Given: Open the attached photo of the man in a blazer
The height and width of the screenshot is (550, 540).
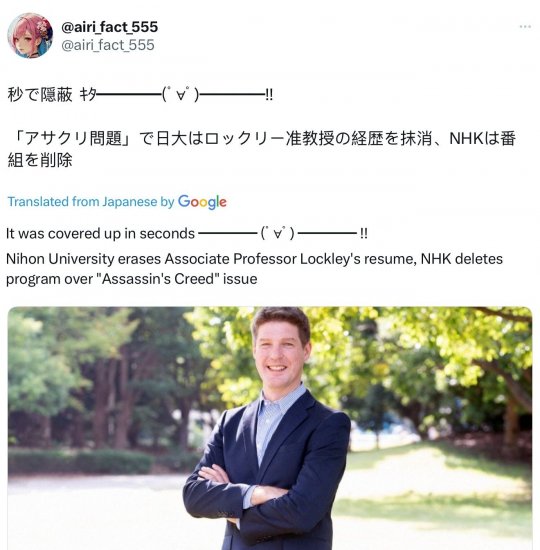Looking at the screenshot, I should tap(270, 428).
